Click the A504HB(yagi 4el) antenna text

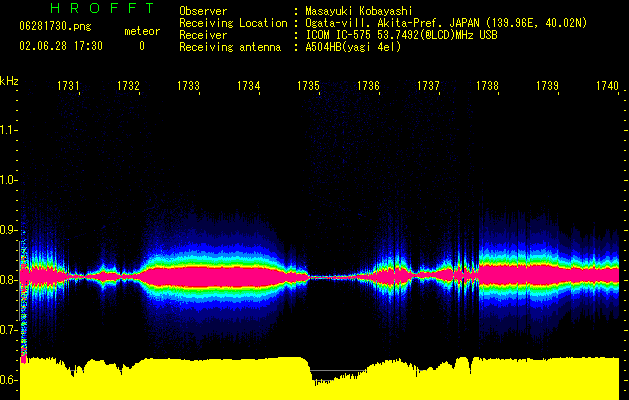353,47
